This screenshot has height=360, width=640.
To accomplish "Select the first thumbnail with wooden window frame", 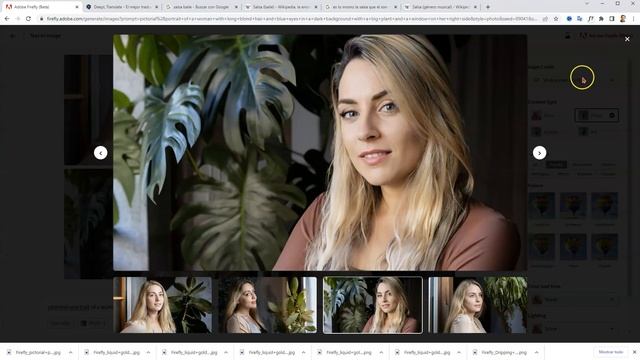I will tap(162, 305).
